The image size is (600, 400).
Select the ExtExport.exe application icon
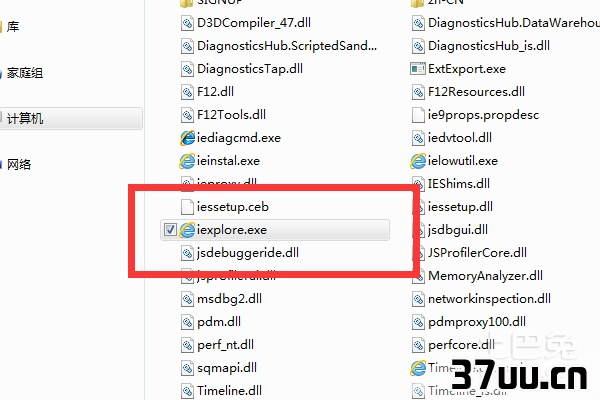[x=418, y=69]
